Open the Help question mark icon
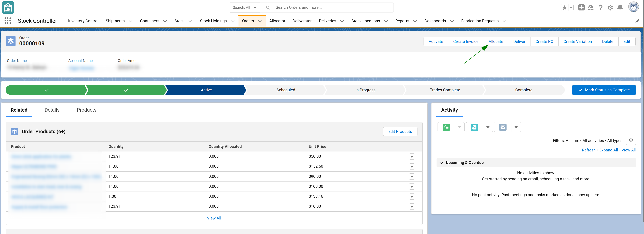The image size is (644, 234). pyautogui.click(x=600, y=7)
